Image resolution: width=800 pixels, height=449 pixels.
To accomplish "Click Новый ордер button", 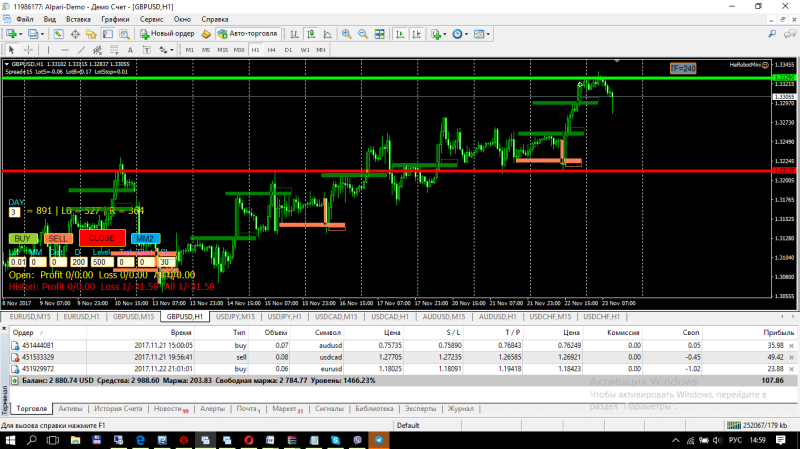I will [x=167, y=34].
